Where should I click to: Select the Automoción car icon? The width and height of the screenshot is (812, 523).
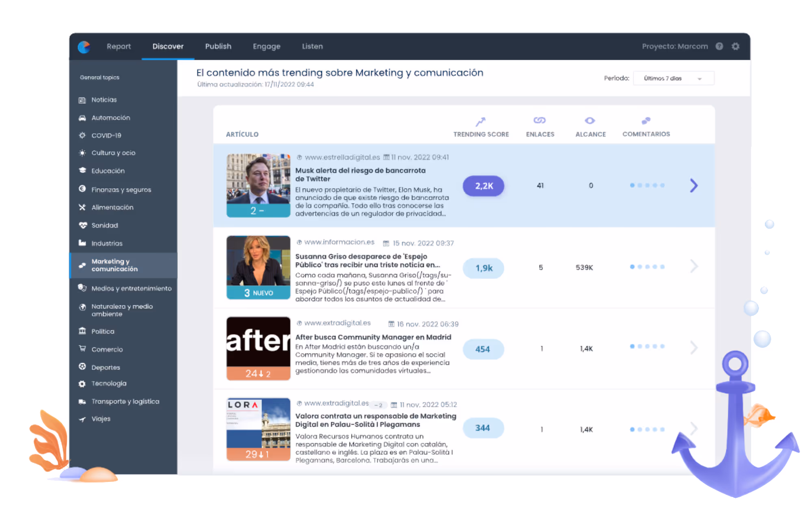[x=82, y=118]
